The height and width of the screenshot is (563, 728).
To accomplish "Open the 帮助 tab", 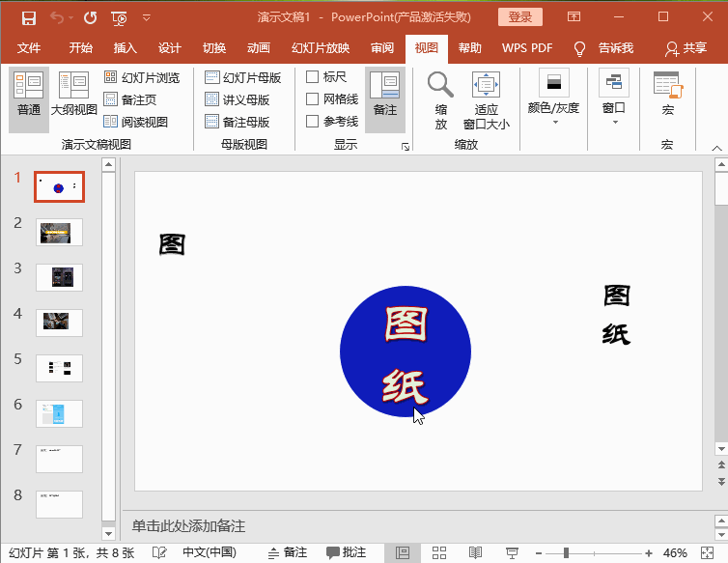I will [x=470, y=48].
